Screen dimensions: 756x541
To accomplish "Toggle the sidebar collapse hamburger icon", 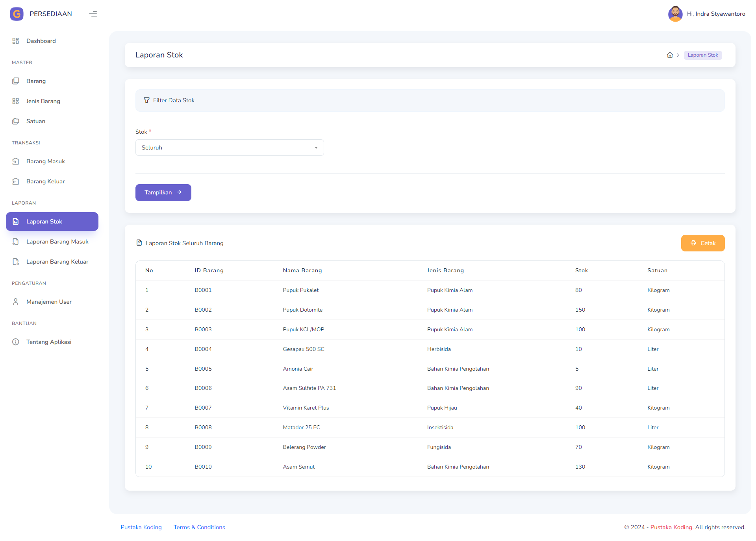I will pos(93,14).
